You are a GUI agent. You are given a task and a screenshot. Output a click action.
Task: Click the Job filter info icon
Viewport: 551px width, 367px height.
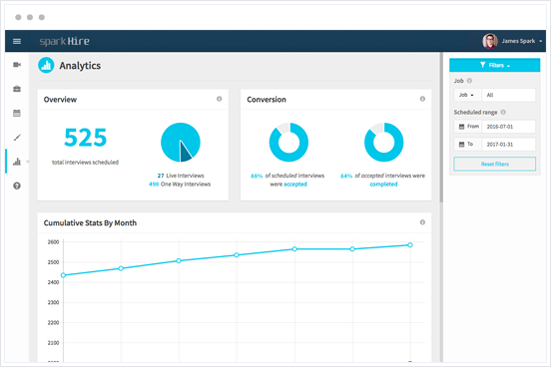coord(469,81)
